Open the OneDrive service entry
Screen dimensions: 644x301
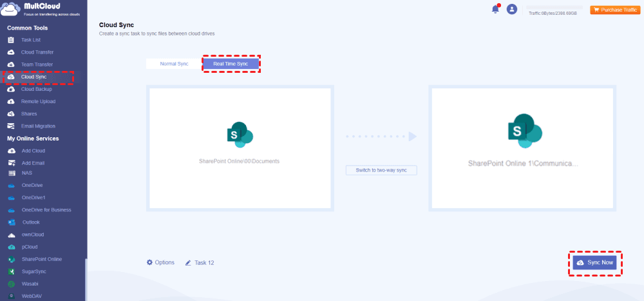32,186
